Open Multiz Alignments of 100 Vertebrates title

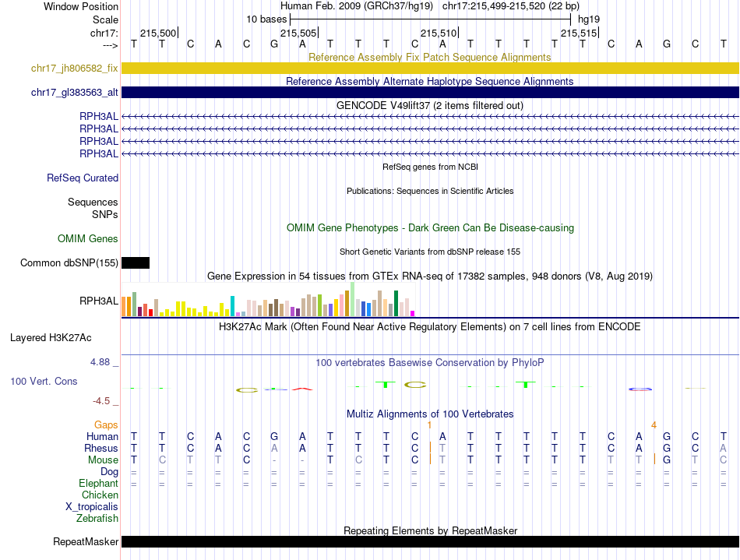click(x=430, y=414)
